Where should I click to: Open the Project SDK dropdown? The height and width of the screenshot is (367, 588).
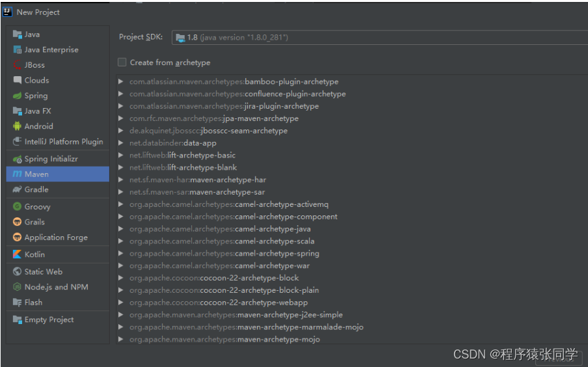[379, 38]
